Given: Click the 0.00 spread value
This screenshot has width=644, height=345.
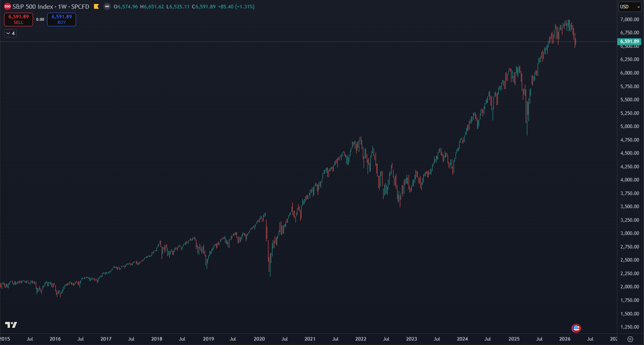Looking at the screenshot, I should (40, 20).
